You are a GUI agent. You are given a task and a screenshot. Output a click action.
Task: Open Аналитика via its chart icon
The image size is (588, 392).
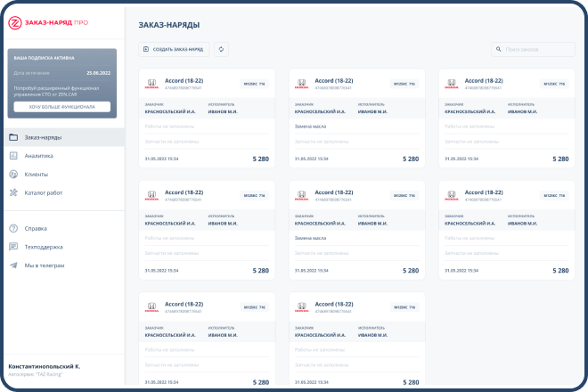(13, 155)
